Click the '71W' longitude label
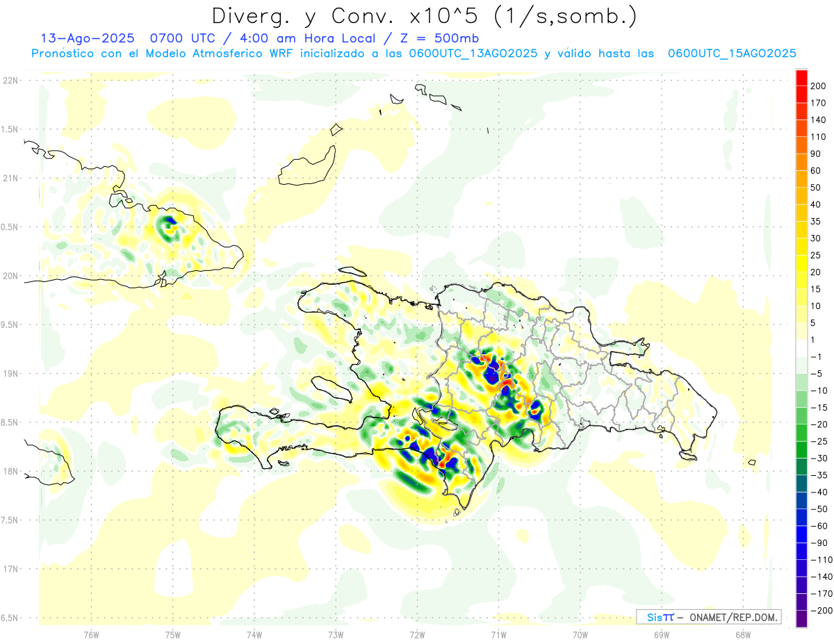This screenshot has width=834, height=644. click(498, 634)
